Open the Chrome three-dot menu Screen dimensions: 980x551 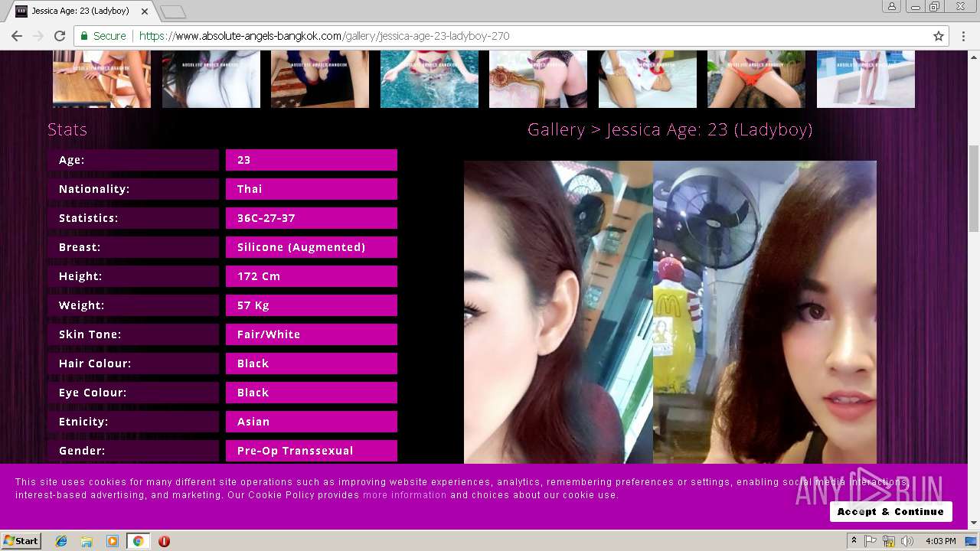point(964,36)
